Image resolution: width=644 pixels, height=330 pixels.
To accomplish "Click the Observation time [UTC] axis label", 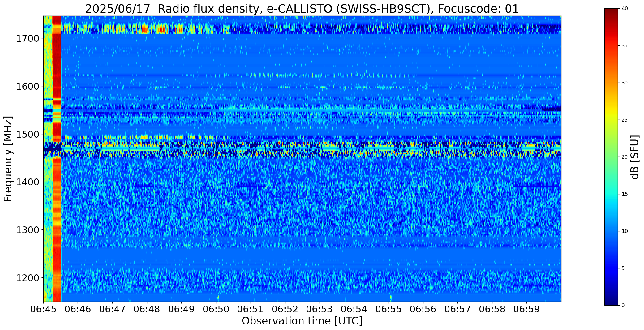I will pyautogui.click(x=302, y=321).
